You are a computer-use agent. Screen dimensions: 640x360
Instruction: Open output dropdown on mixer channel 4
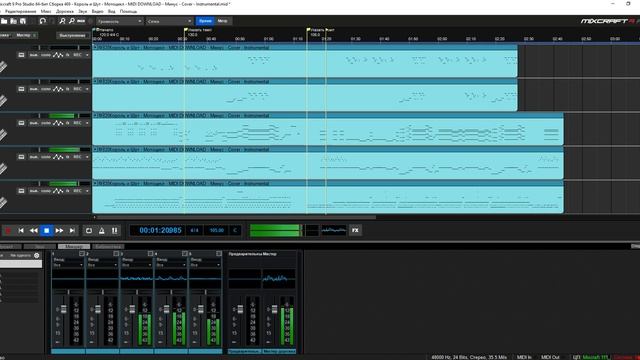[171, 265]
